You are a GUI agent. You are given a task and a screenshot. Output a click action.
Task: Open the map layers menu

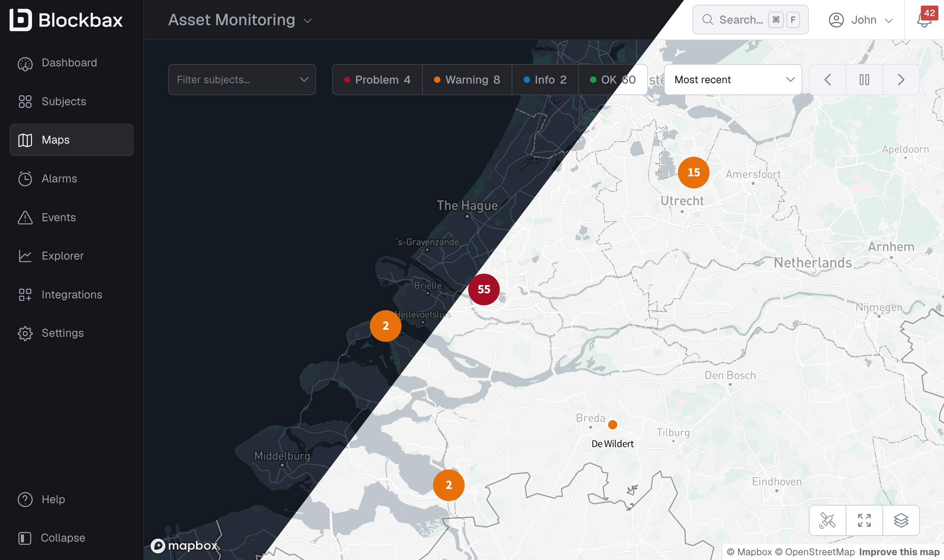(901, 520)
